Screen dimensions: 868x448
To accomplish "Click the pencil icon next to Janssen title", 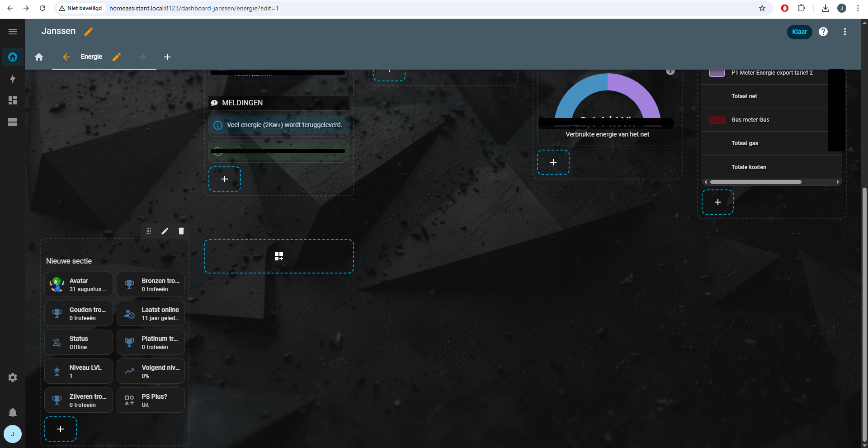I will point(89,31).
